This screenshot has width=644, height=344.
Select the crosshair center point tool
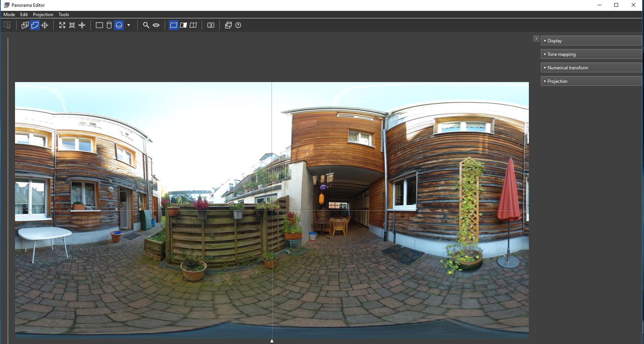click(45, 25)
